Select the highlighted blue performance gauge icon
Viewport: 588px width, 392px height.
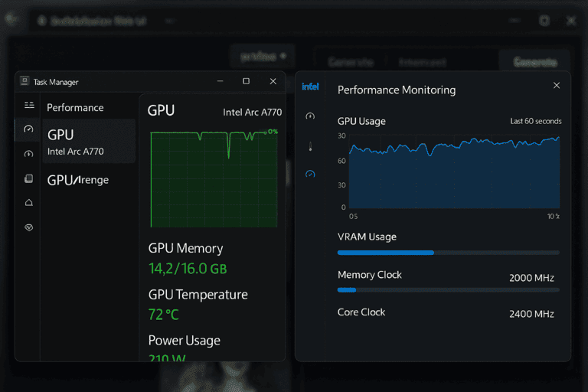310,174
